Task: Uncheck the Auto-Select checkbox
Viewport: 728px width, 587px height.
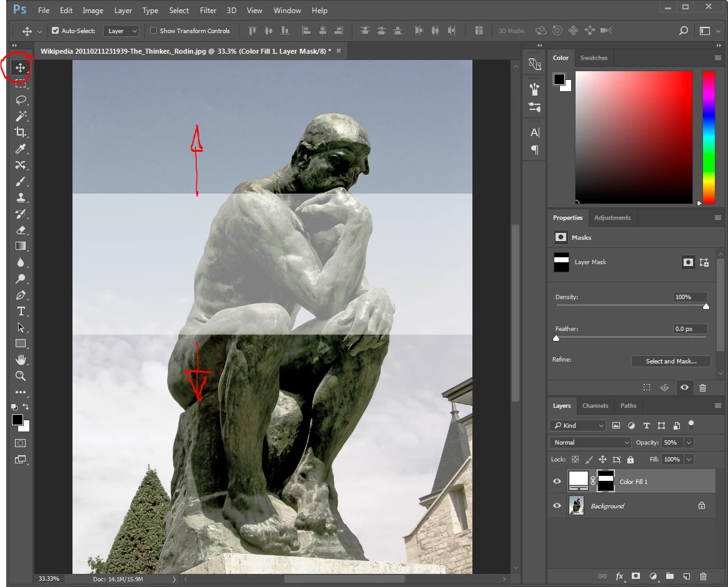Action: (x=55, y=31)
